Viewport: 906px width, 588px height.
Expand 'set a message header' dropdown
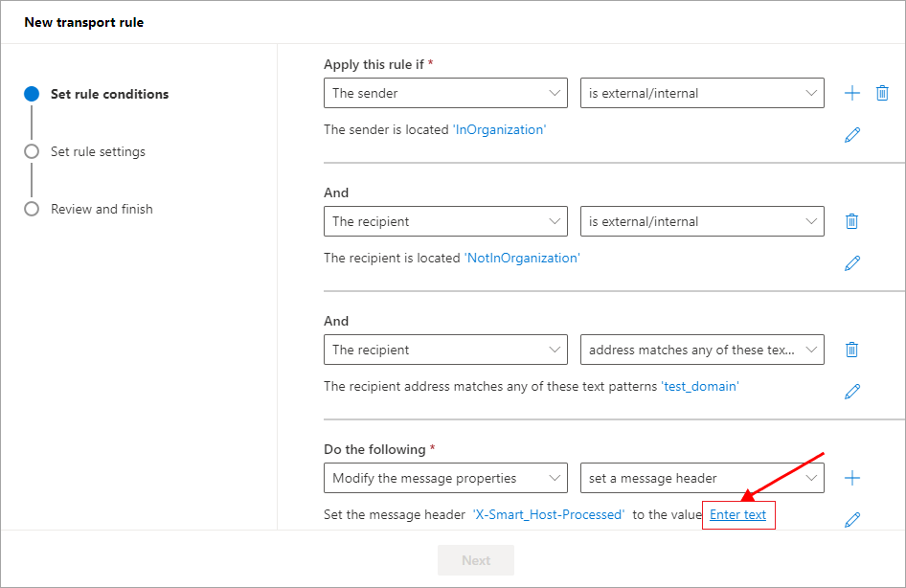coord(702,478)
